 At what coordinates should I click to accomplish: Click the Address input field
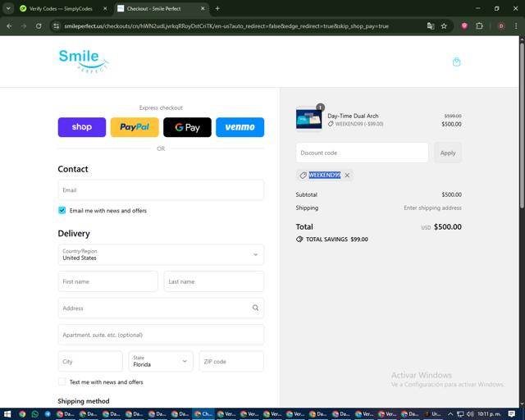coord(161,308)
